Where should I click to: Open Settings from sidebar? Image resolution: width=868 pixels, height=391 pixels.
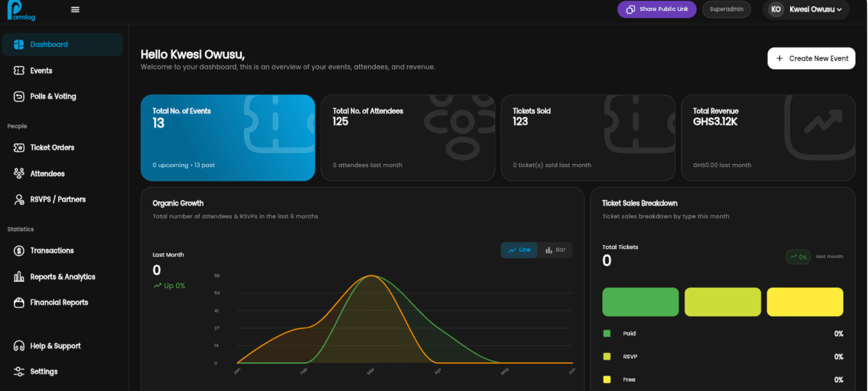tap(62, 371)
